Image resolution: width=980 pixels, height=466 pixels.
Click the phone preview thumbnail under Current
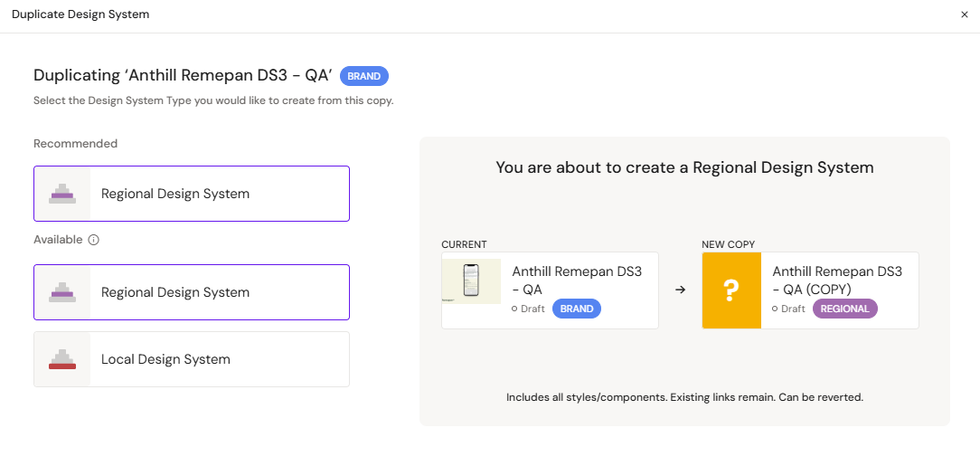tap(471, 281)
